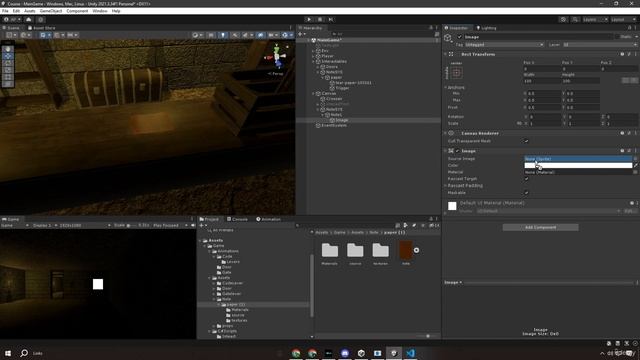640x360 pixels.
Task: Open the Image Color swatch
Action: (578, 165)
